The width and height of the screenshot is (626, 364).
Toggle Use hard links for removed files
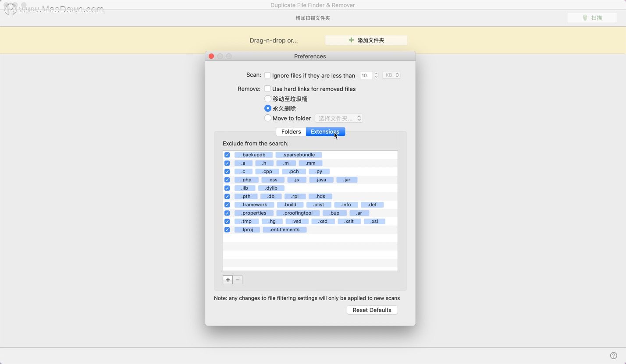coord(267,88)
